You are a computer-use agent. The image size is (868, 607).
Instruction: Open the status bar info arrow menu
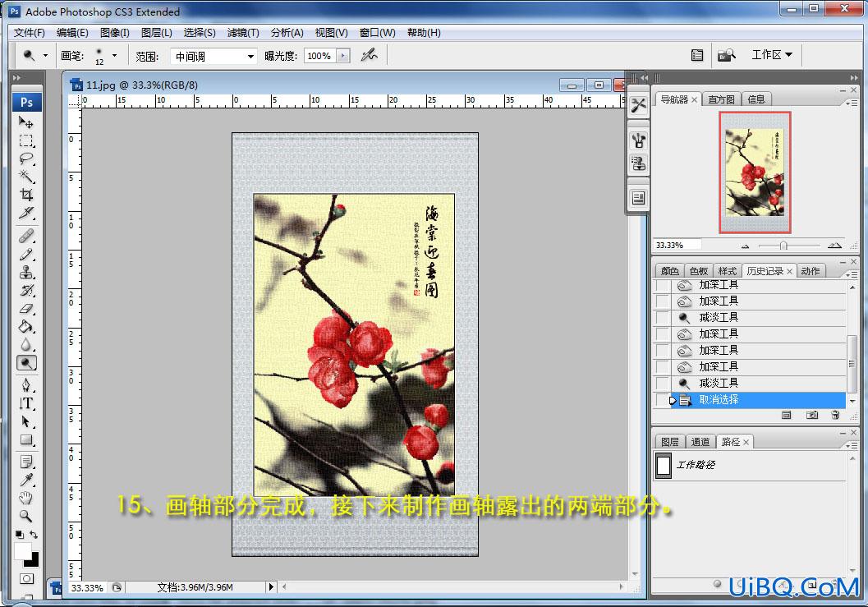click(271, 587)
